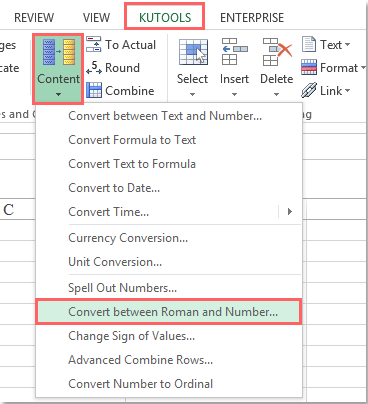Click the Round numbers icon
This screenshot has width=368, height=404.
point(94,68)
